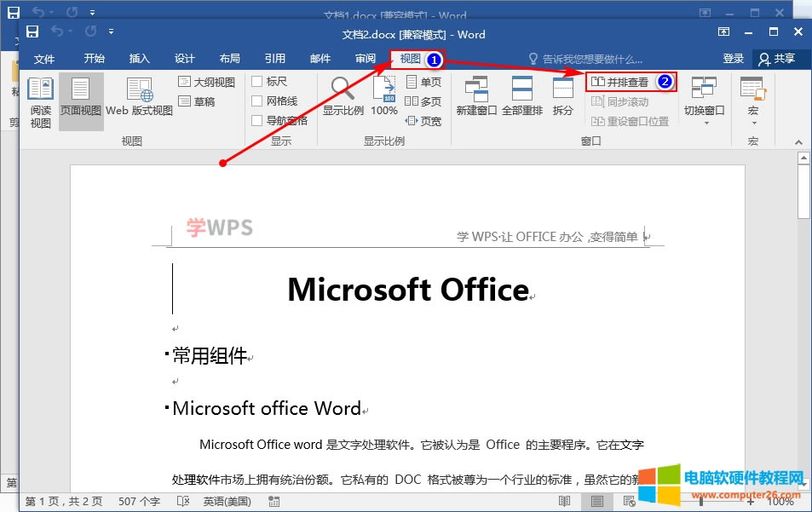Click the 并排查看 side-by-side button
Screen dimensions: 812x512
tap(628, 81)
